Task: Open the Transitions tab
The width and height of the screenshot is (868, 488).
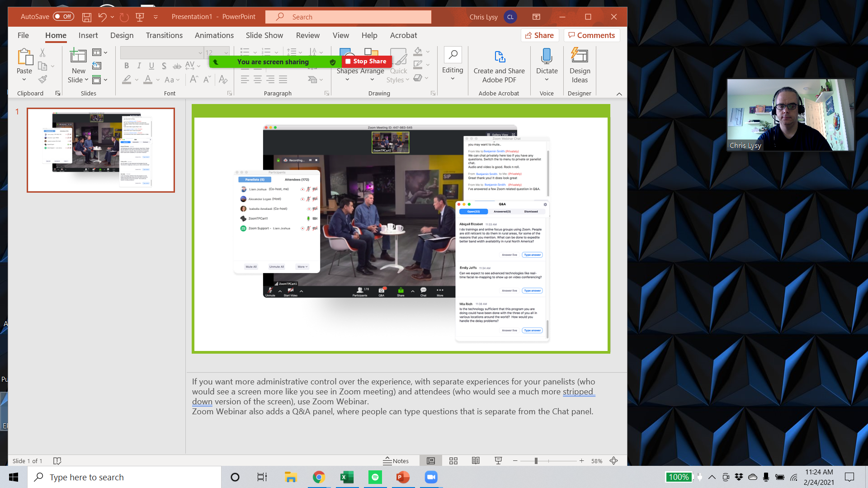Action: (x=164, y=35)
